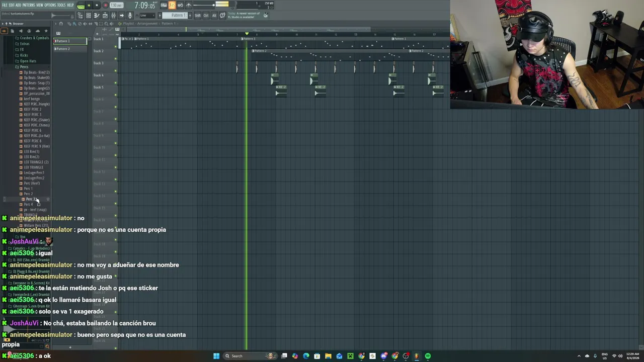Favorite the Perc 3 sample star
This screenshot has height=362, width=644.
click(x=48, y=199)
